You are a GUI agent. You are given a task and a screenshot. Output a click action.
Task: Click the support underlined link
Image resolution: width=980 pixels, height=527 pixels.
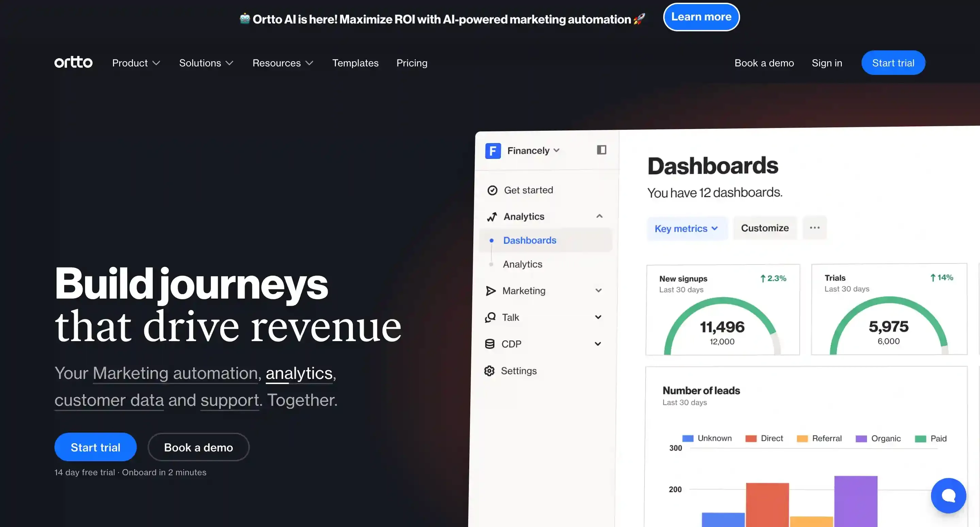pyautogui.click(x=230, y=400)
